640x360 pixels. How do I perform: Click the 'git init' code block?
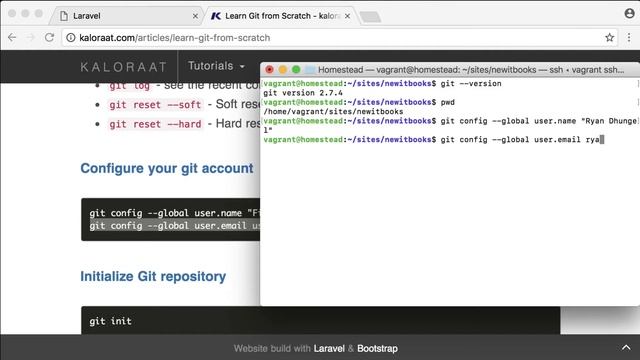coord(320,321)
